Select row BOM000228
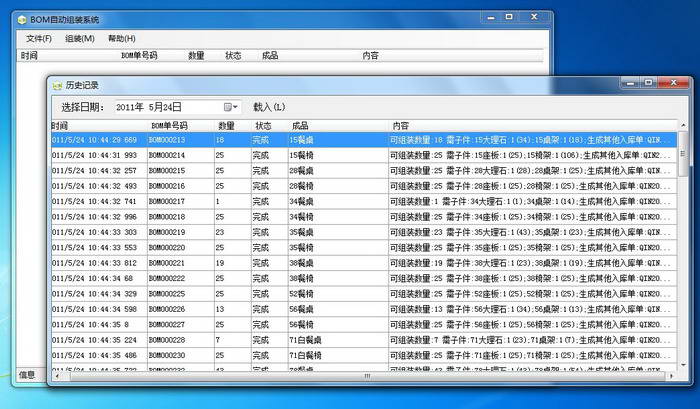The width and height of the screenshot is (700, 409). (x=364, y=340)
